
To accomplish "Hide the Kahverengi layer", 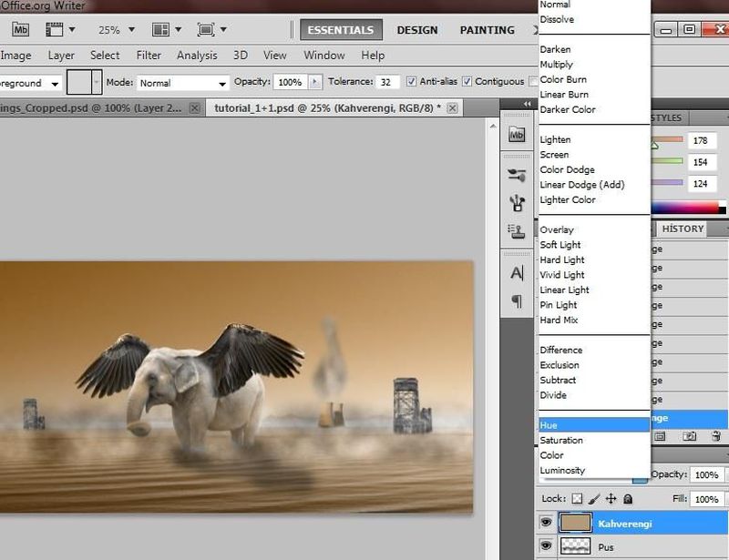I will click(546, 523).
